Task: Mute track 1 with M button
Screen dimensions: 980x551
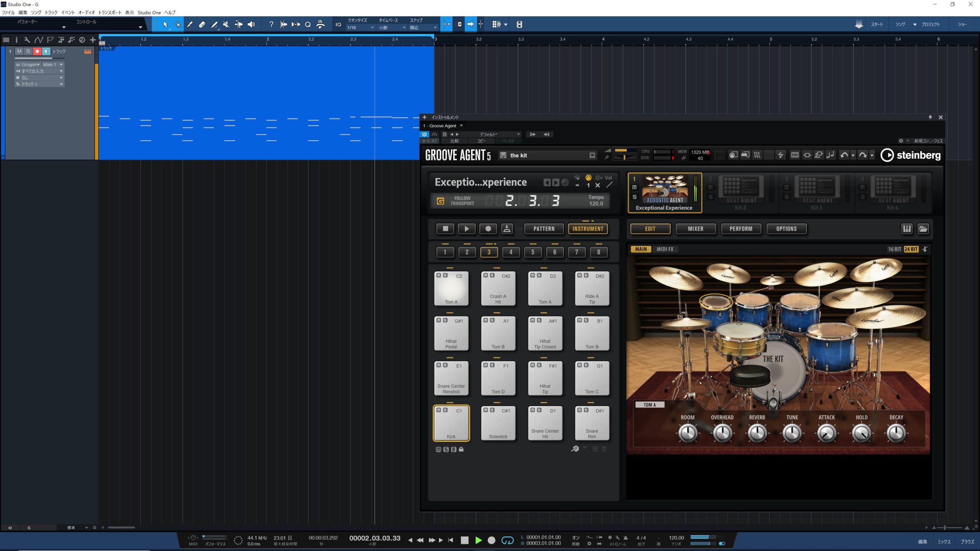Action: click(x=19, y=51)
